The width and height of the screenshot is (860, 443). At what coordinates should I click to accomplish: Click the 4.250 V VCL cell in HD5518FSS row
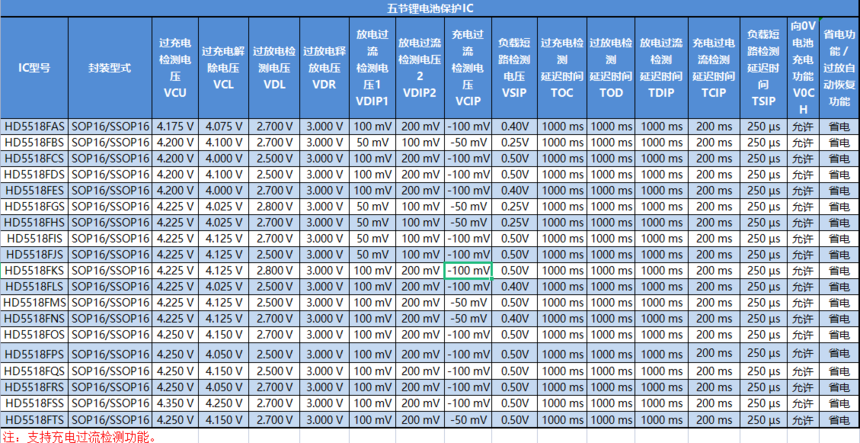point(224,403)
